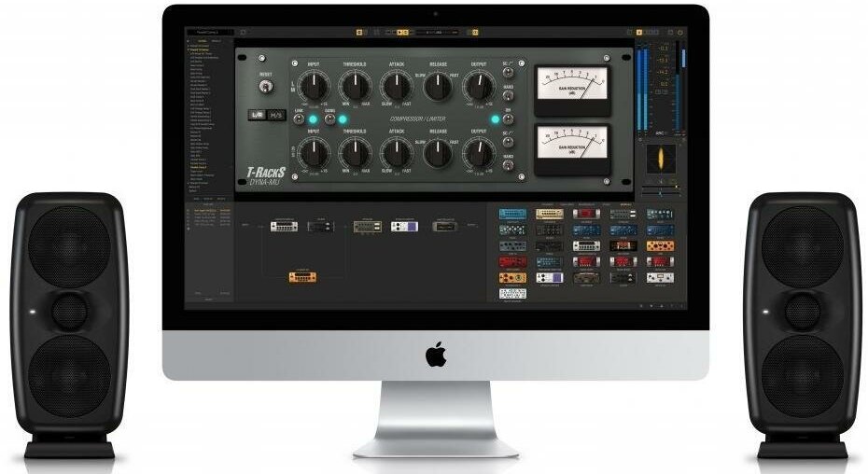Switch to M/S processing mode
This screenshot has width=868, height=474.
[275, 115]
